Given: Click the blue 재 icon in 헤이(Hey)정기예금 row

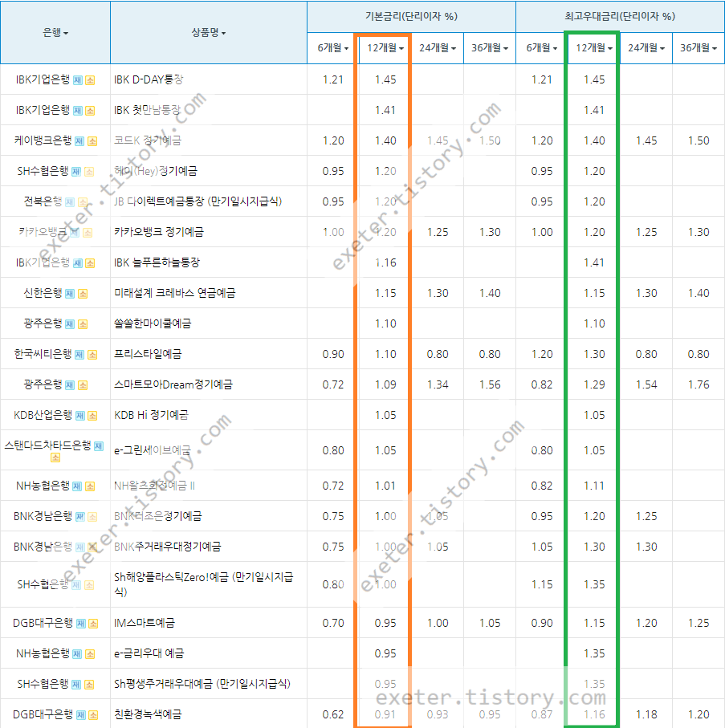Looking at the screenshot, I should point(76,172).
